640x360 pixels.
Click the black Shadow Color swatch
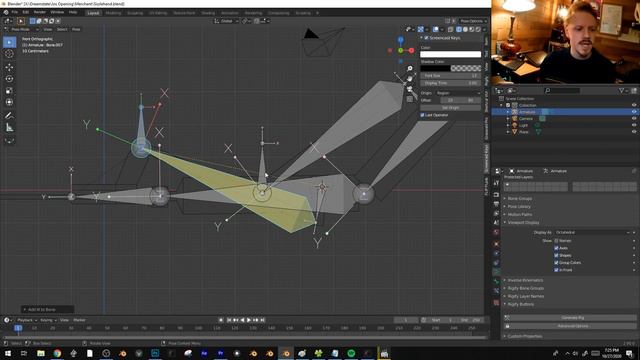pos(436,69)
